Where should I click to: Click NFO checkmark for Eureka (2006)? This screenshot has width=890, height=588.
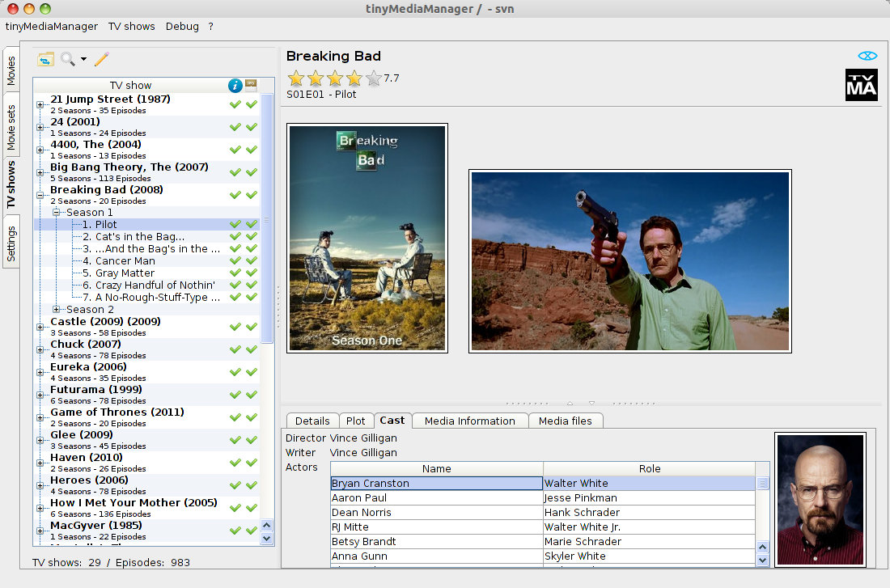(235, 372)
